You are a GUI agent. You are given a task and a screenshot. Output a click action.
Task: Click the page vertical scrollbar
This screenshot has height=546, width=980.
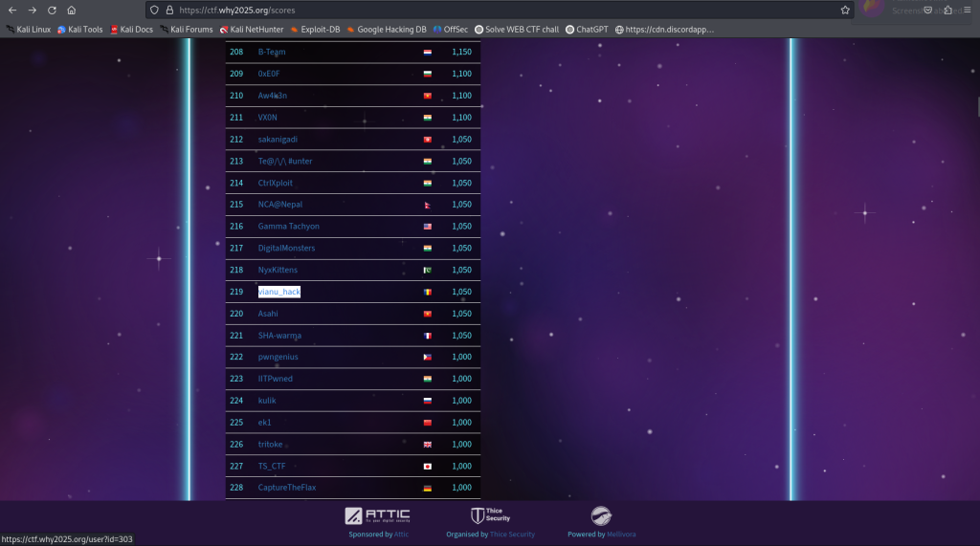pos(976,107)
